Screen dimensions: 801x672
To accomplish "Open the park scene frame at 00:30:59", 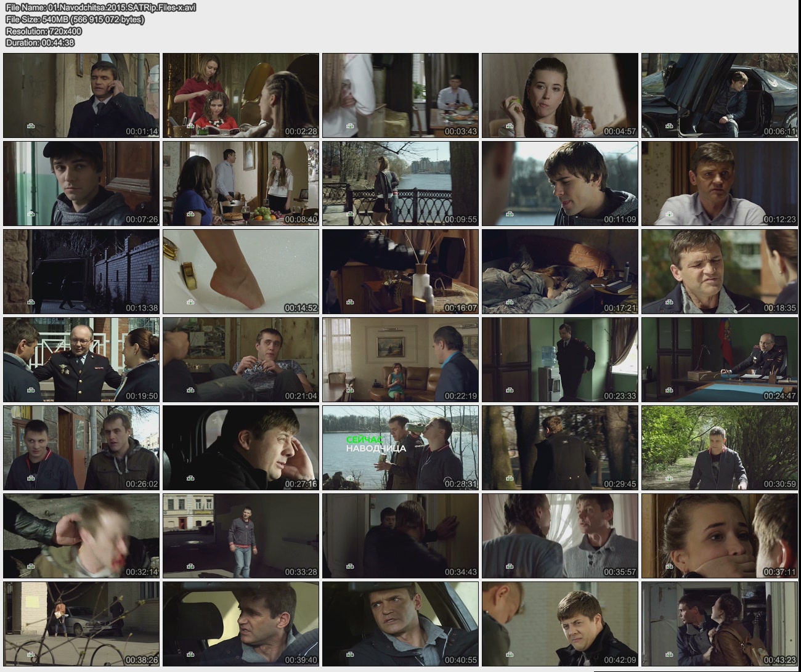I will click(719, 448).
